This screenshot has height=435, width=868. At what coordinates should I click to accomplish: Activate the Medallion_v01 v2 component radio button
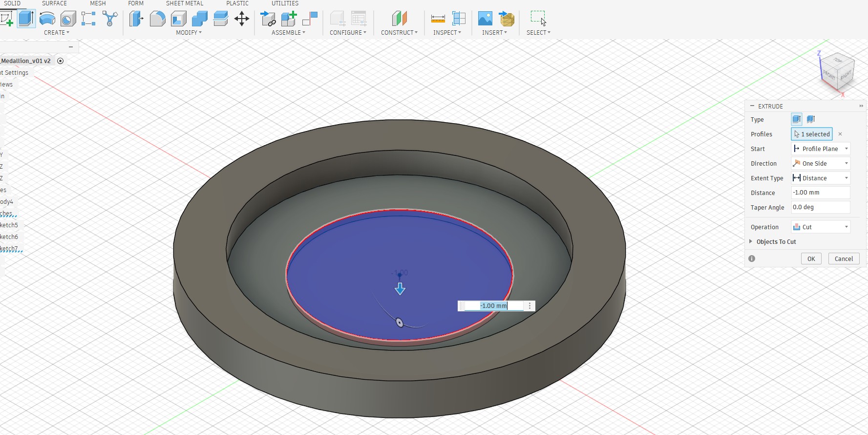(x=61, y=61)
